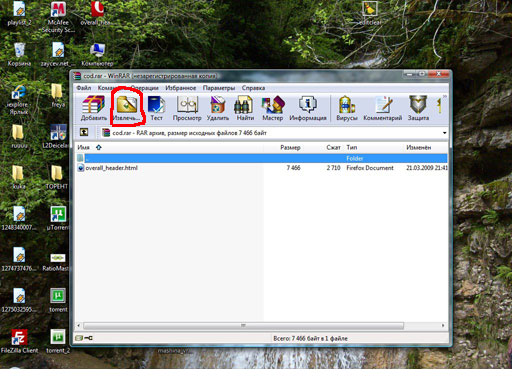Click the Корзина recycle bin desktop icon
This screenshot has height=384, width=512.
19,54
